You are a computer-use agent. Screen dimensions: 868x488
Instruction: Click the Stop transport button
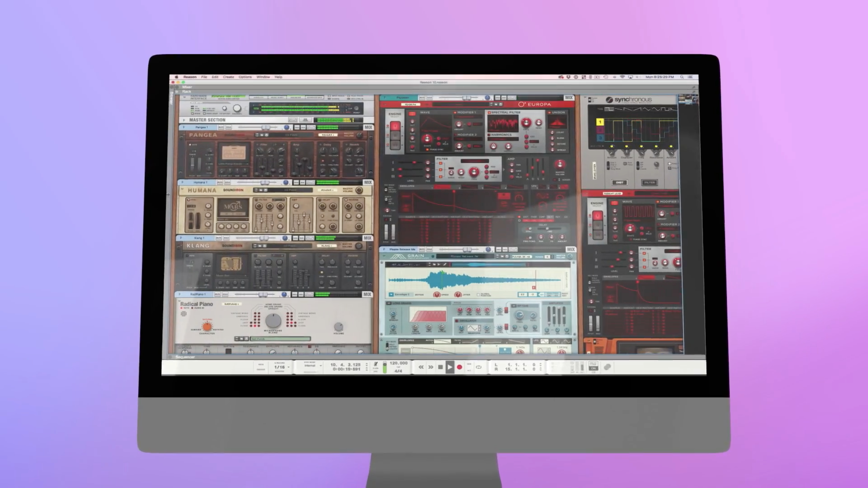(x=440, y=367)
